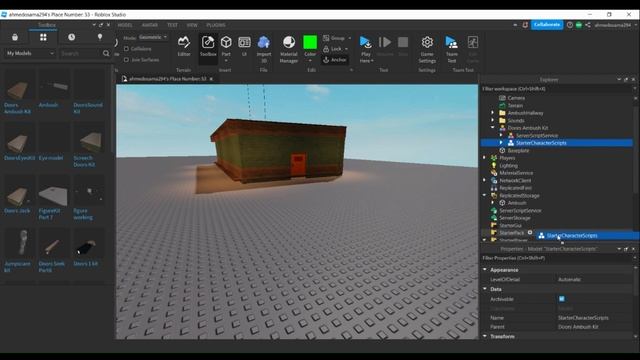640x360 pixels.
Task: Click the Resume playback button
Action: pyautogui.click(x=384, y=46)
